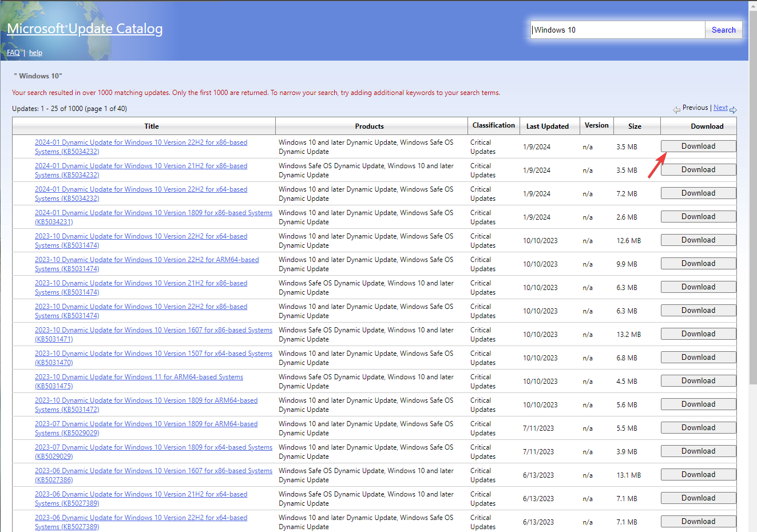
Task: Open 2023-10 22H2 x64 KB5031474 title link
Action: [x=141, y=241]
